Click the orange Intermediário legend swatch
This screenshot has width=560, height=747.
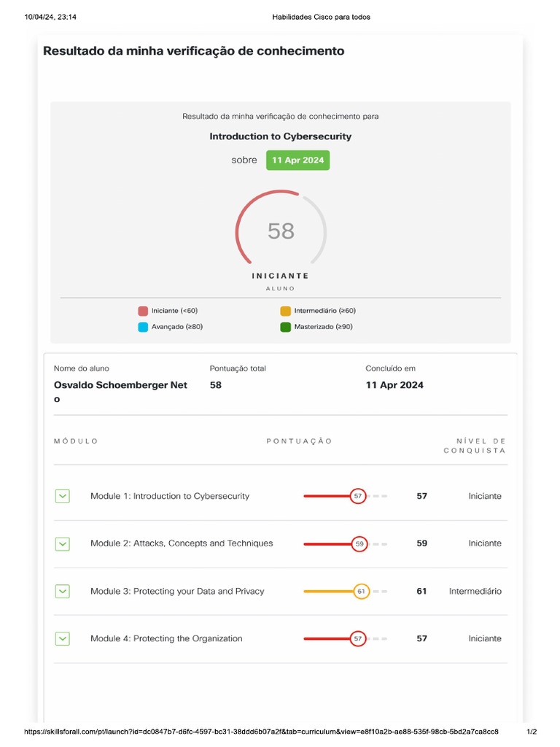point(286,311)
